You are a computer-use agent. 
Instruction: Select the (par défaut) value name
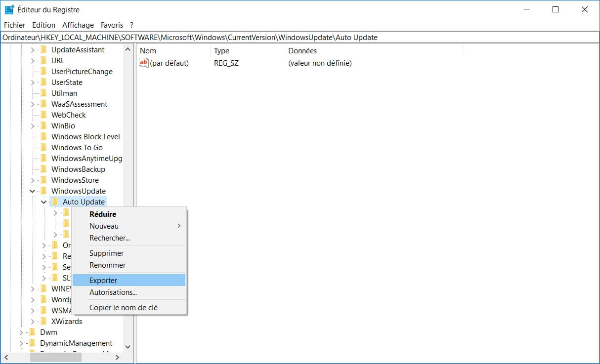[x=169, y=63]
